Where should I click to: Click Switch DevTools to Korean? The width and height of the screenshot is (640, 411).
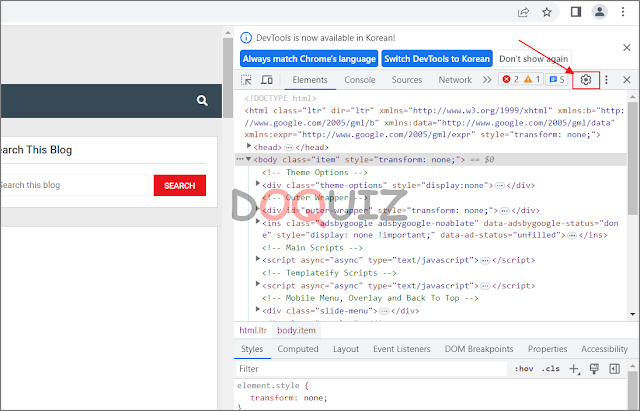point(437,59)
